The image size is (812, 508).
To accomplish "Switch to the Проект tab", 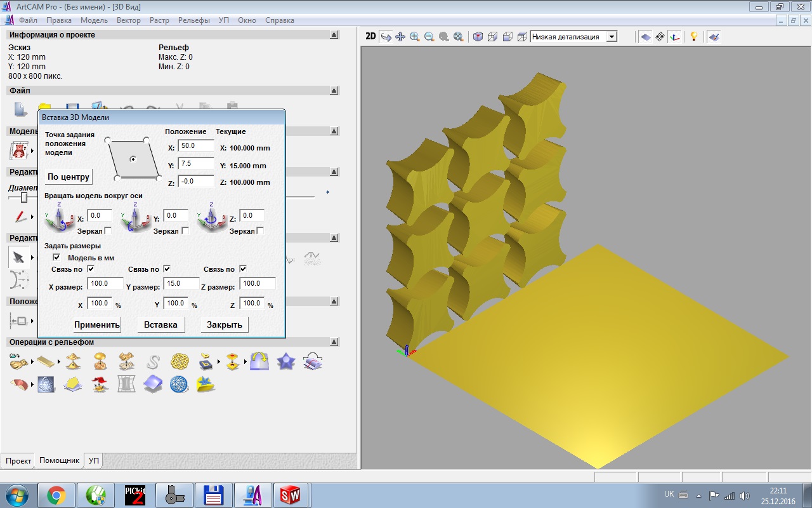I will [x=18, y=461].
